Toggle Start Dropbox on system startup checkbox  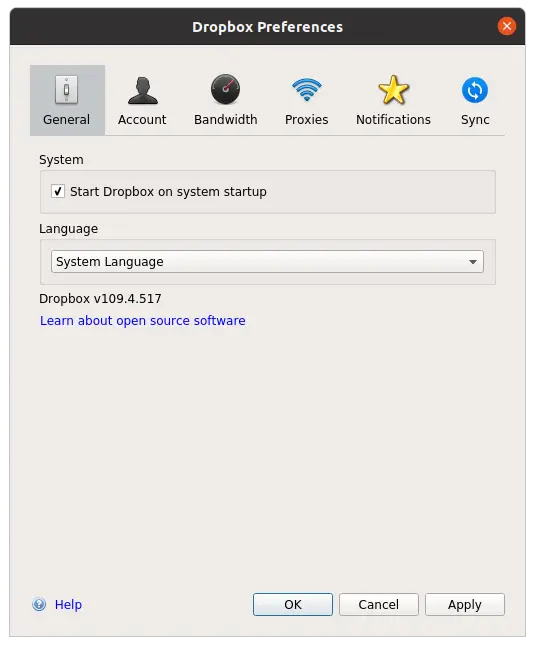coord(58,191)
